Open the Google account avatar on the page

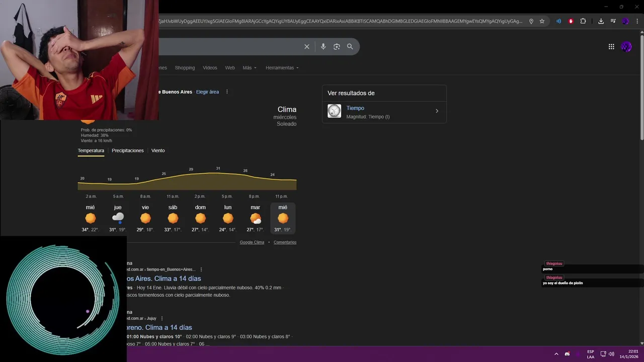click(626, 47)
